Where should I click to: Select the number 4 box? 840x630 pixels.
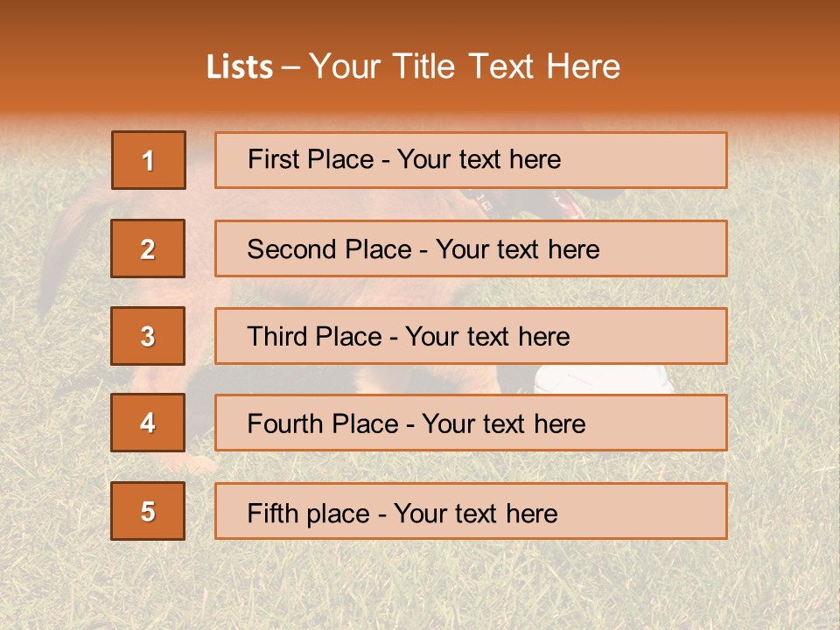(x=148, y=423)
